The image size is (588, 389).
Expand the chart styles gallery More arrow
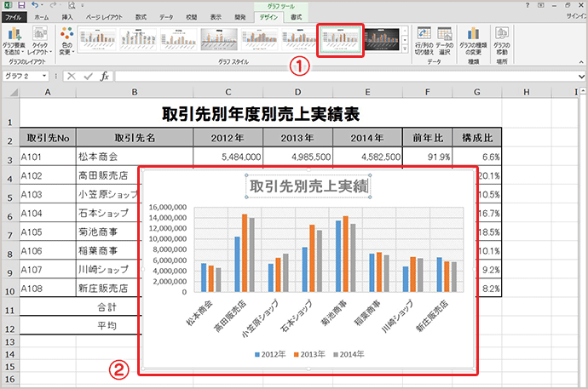406,49
